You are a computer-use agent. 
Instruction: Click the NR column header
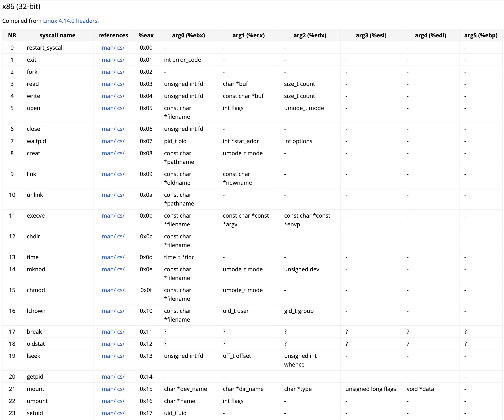[12, 36]
